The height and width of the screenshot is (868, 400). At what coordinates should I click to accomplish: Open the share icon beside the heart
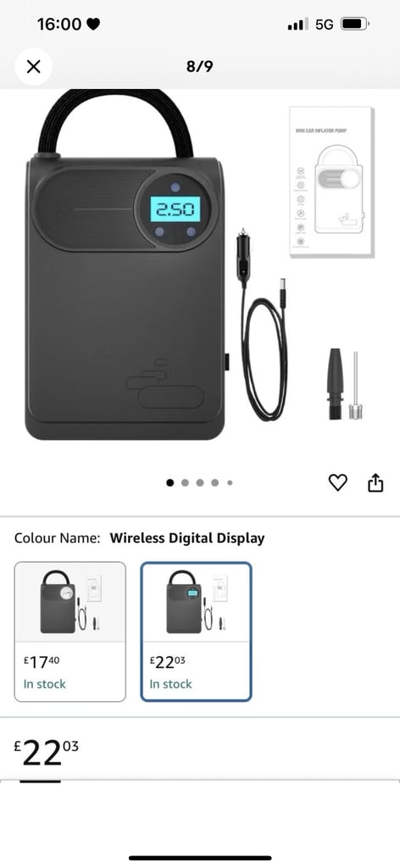coord(375,482)
